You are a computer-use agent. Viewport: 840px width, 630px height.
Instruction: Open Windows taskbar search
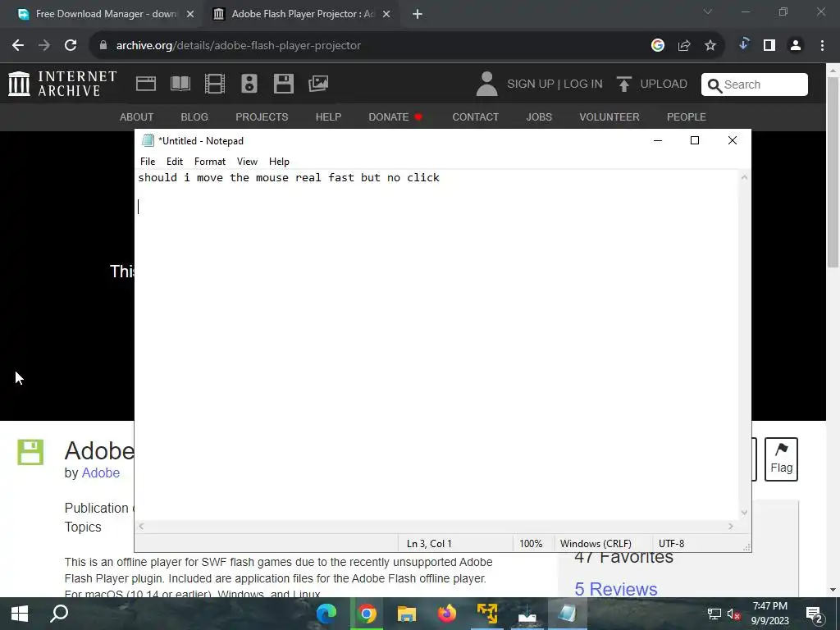[x=59, y=614]
